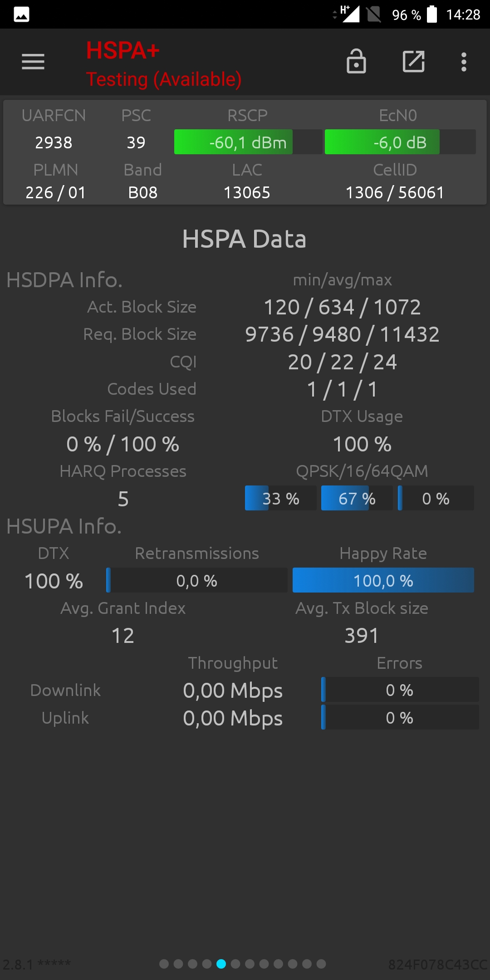Tap the export/share icon
Viewport: 490px width, 980px height.
pyautogui.click(x=414, y=61)
